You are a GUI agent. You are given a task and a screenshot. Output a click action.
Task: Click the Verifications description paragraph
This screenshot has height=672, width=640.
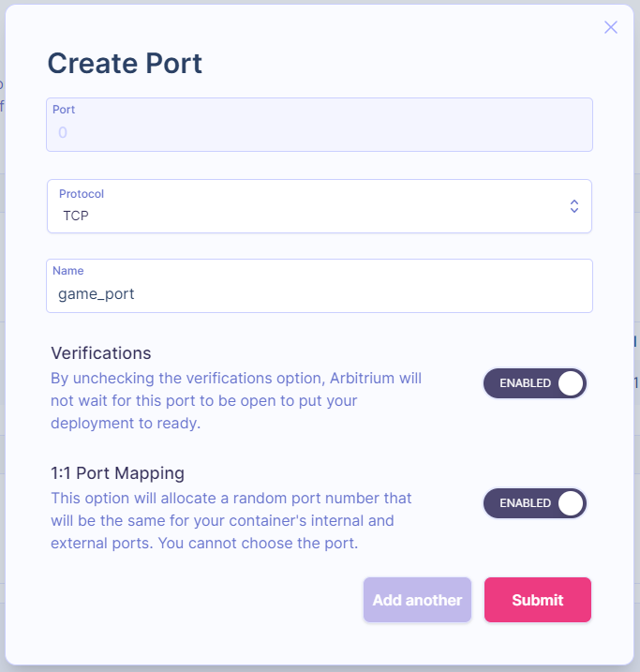(x=236, y=401)
